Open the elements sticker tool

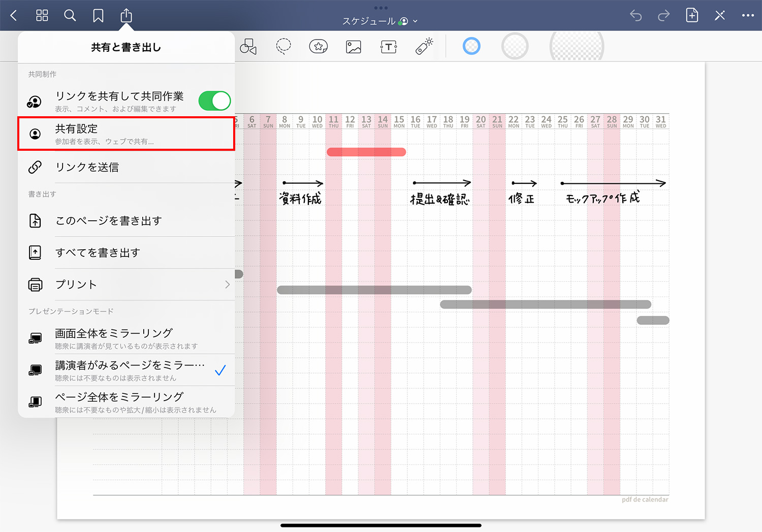coord(319,47)
